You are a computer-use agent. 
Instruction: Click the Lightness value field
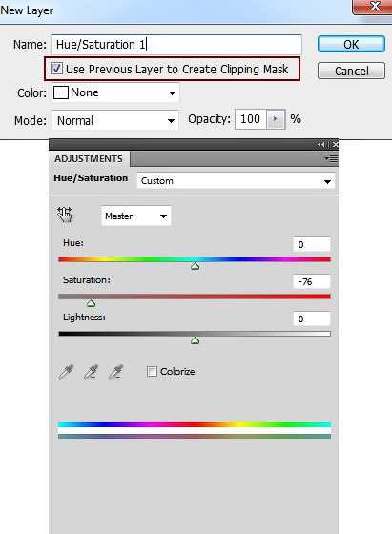(311, 318)
